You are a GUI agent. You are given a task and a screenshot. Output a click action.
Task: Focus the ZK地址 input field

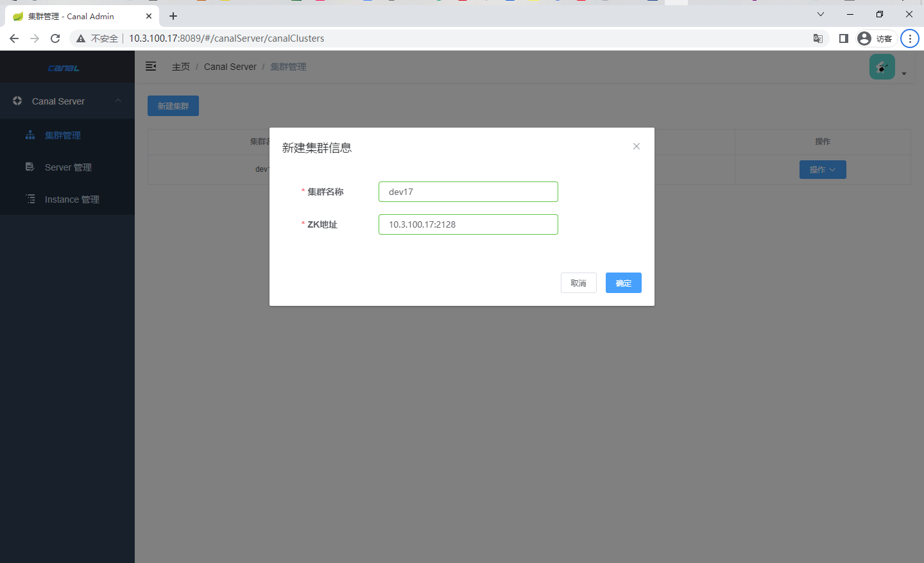[468, 224]
